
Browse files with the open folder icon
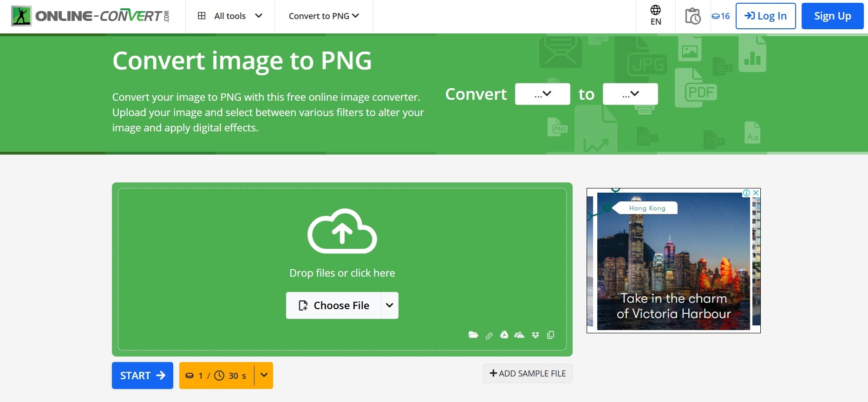[473, 335]
